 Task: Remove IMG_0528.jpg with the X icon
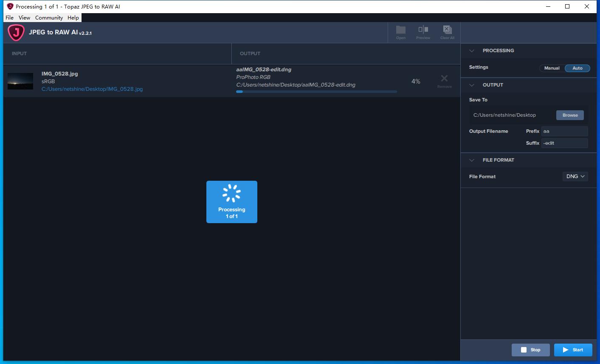click(x=444, y=81)
